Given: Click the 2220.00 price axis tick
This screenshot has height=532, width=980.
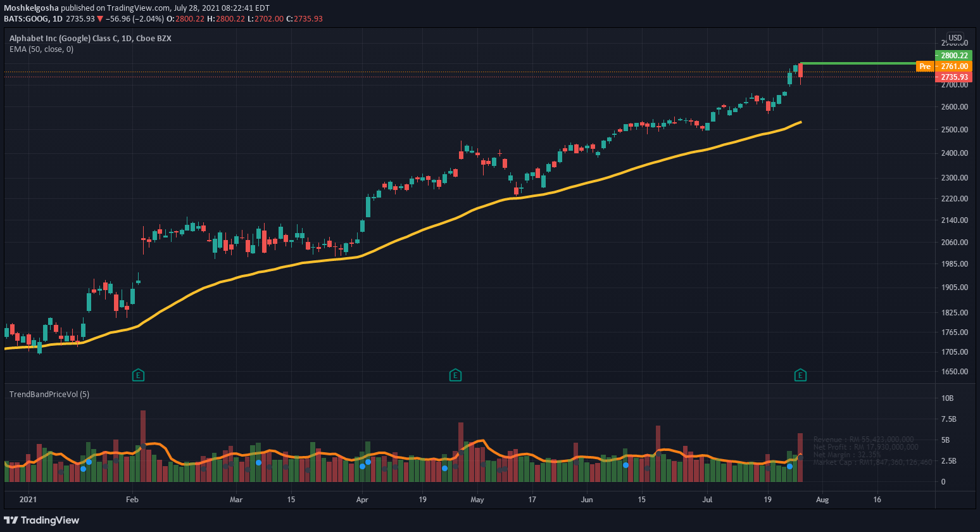Looking at the screenshot, I should coord(954,199).
